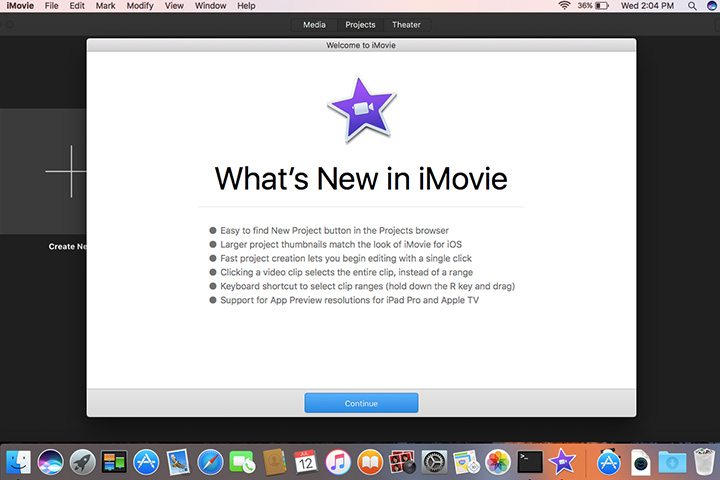Click the Wi-Fi status icon

(564, 6)
